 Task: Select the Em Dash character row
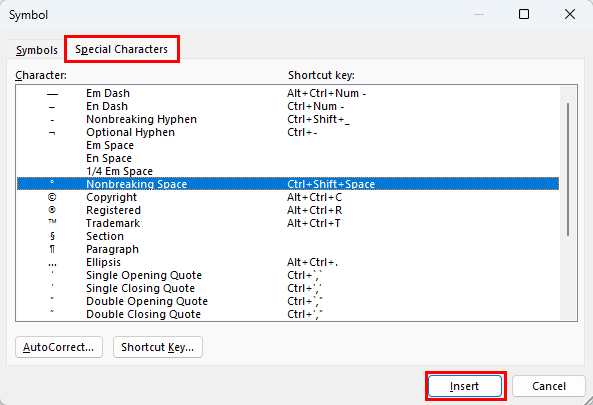(287, 93)
